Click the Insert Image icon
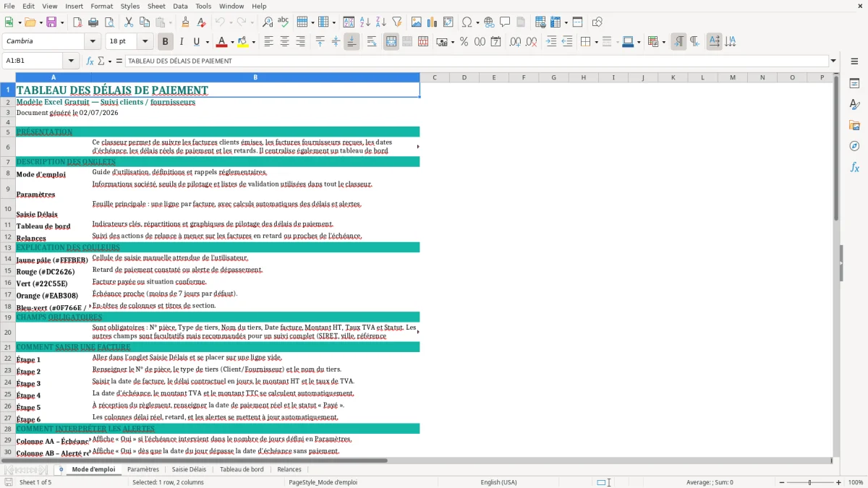Image resolution: width=868 pixels, height=488 pixels. click(x=417, y=22)
